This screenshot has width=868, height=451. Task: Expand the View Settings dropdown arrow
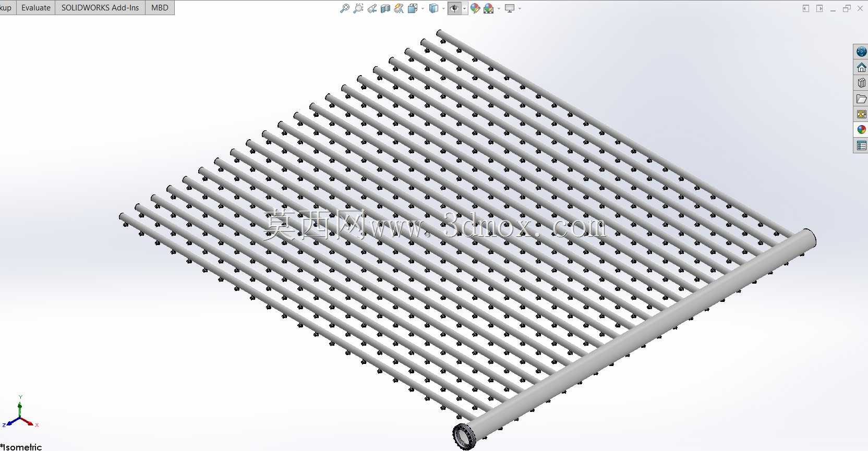(x=520, y=8)
